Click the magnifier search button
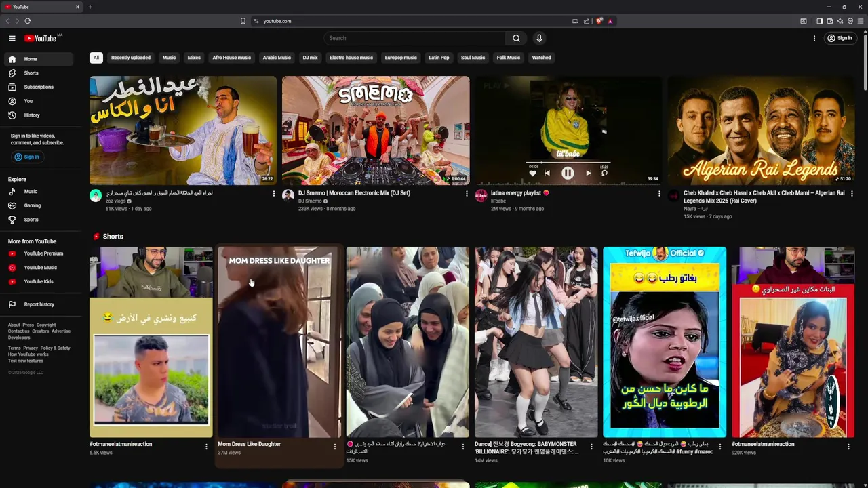 pyautogui.click(x=516, y=38)
